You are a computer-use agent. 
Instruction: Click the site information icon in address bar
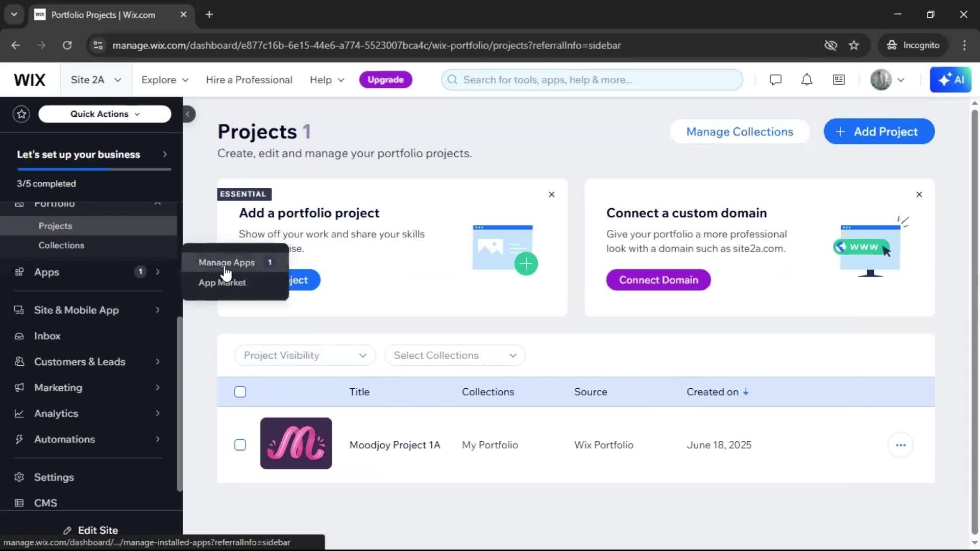[98, 45]
